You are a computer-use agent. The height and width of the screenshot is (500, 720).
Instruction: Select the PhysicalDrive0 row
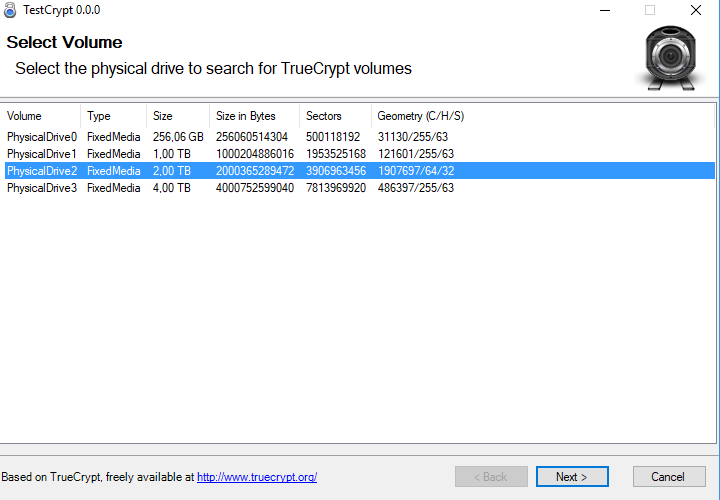click(x=360, y=137)
